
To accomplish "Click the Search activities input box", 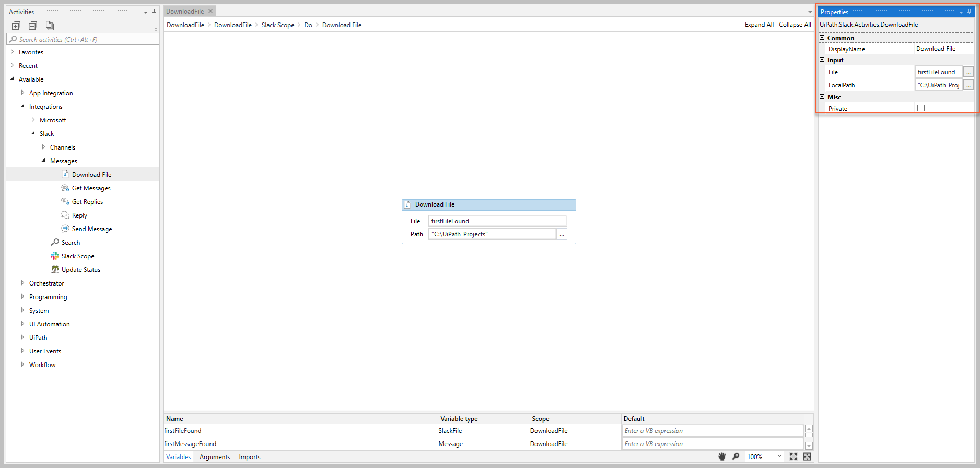I will pos(83,39).
